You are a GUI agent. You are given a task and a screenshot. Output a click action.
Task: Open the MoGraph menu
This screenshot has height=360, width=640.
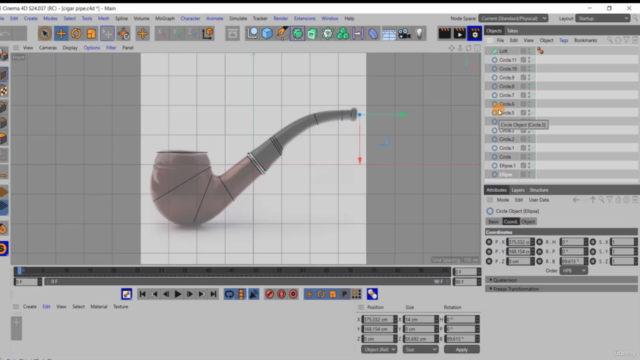pos(165,18)
